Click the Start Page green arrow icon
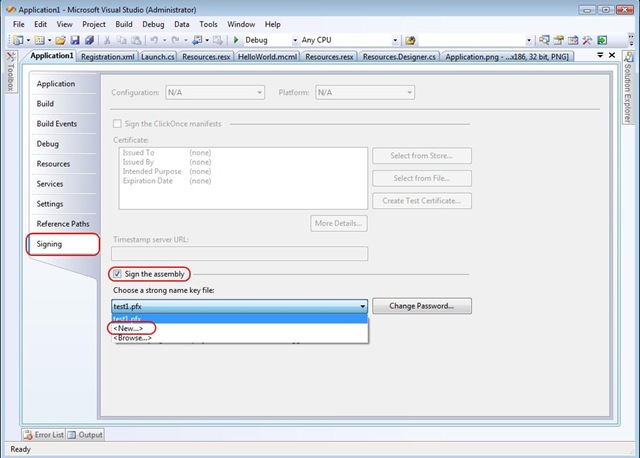This screenshot has width=640, height=458. point(602,40)
